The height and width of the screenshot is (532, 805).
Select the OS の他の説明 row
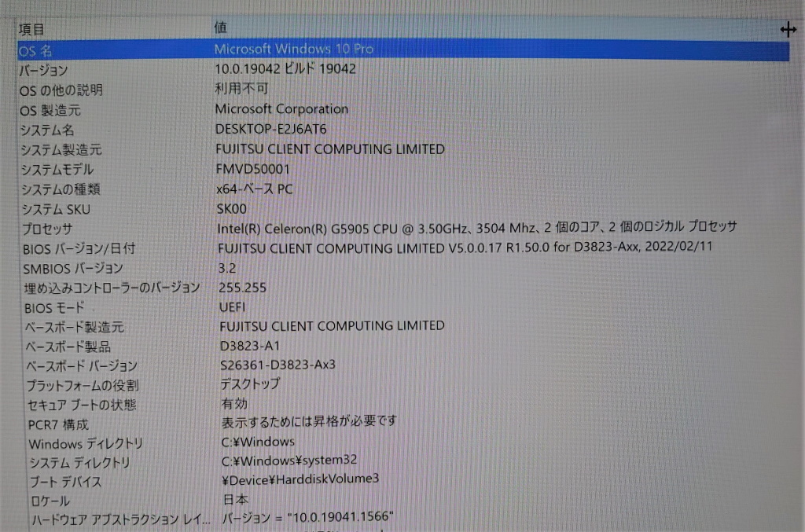tap(61, 90)
